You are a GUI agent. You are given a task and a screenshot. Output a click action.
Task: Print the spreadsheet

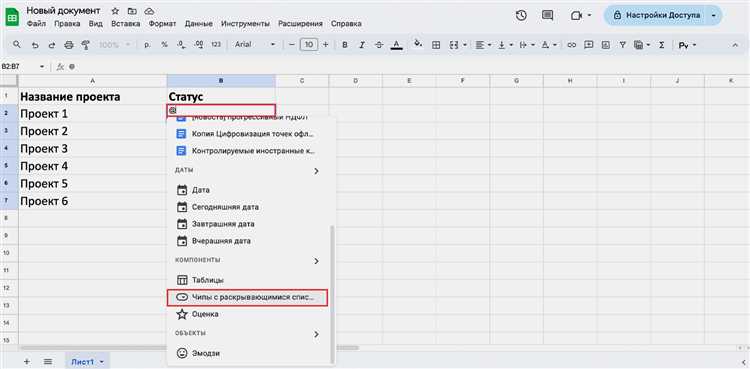(x=68, y=45)
